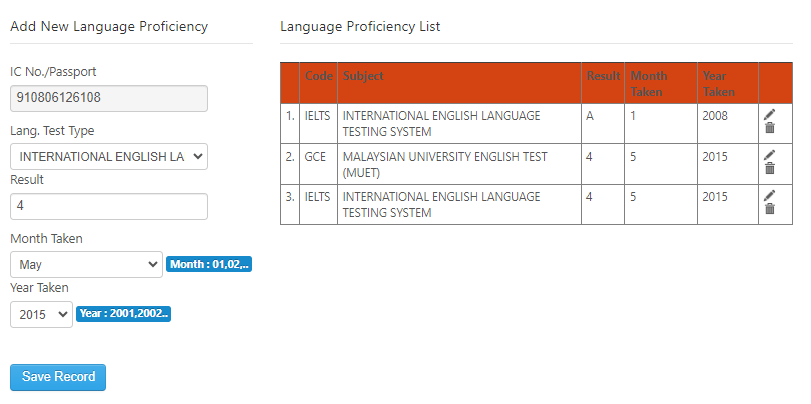The height and width of the screenshot is (404, 811).
Task: Click the Subject column header
Action: coord(363,76)
